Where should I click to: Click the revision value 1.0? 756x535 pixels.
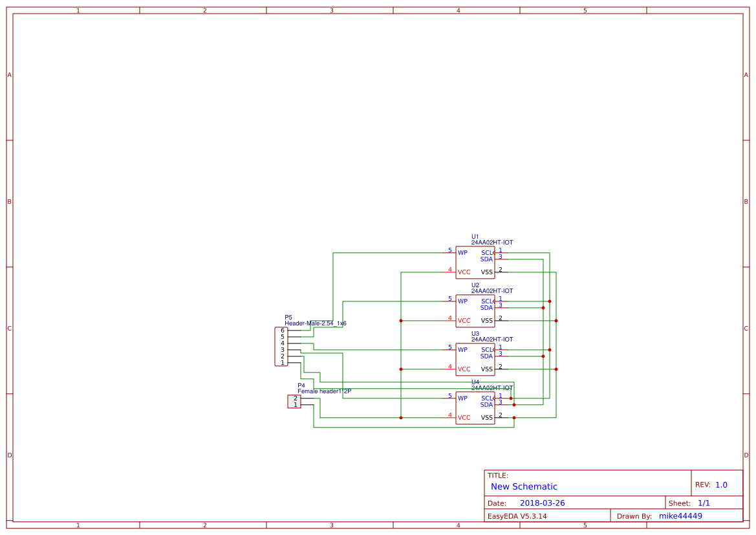pyautogui.click(x=721, y=485)
